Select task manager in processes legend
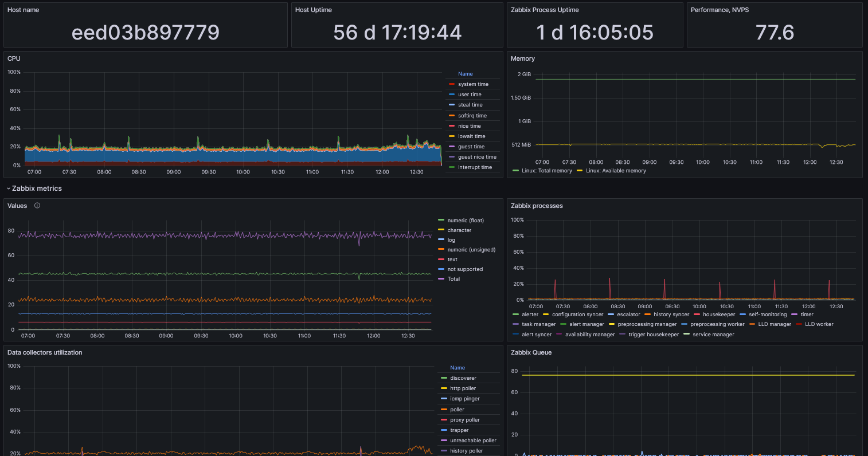868x456 pixels. 538,324
